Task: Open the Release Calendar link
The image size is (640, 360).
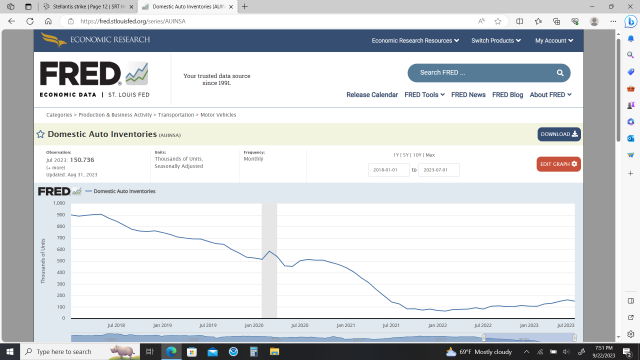Action: [372, 95]
